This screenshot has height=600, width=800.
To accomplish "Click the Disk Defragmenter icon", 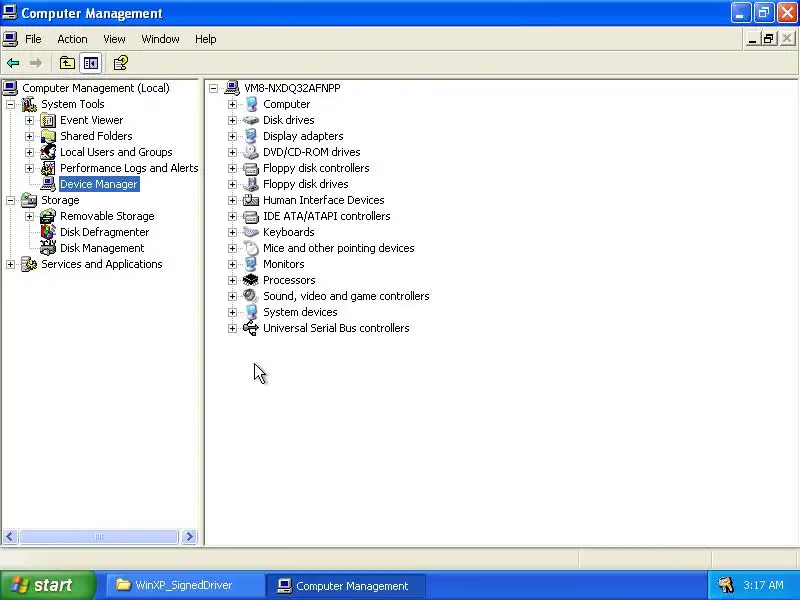I will (x=48, y=232).
